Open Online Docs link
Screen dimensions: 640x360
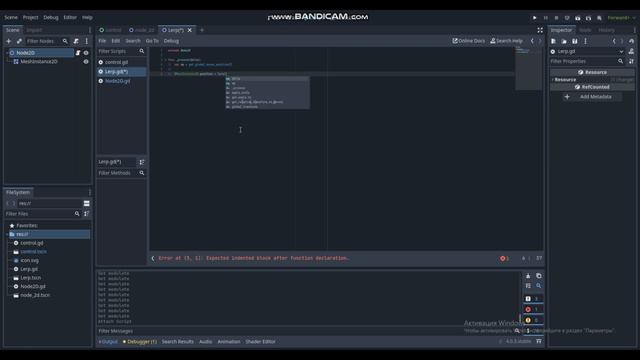(469, 41)
